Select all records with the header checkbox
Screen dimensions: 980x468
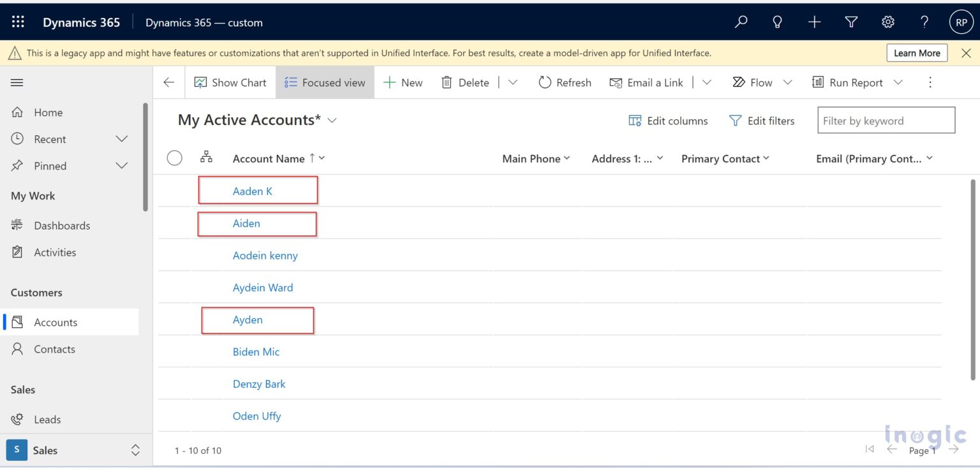tap(174, 158)
